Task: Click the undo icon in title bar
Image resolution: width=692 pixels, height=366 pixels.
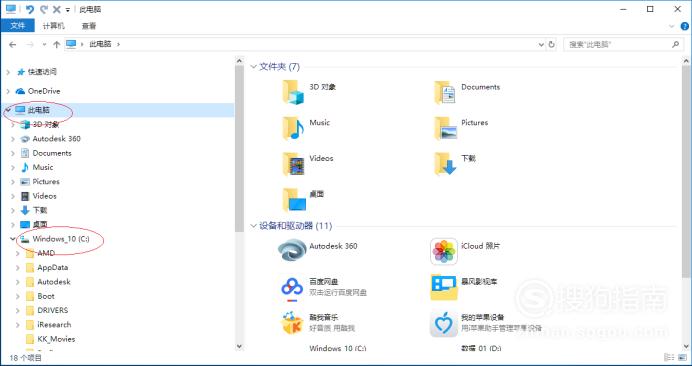Action: point(30,9)
